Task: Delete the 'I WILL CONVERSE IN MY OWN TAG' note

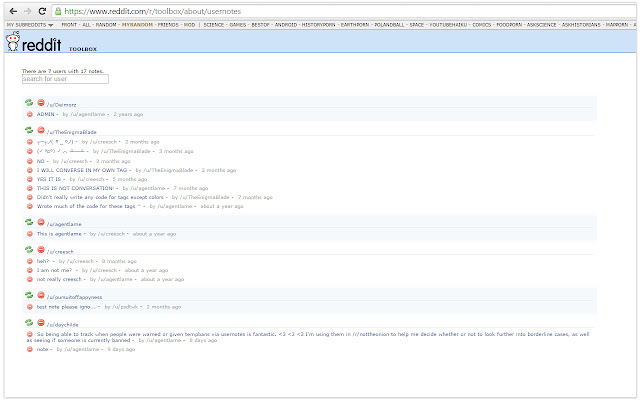Action: [x=29, y=170]
